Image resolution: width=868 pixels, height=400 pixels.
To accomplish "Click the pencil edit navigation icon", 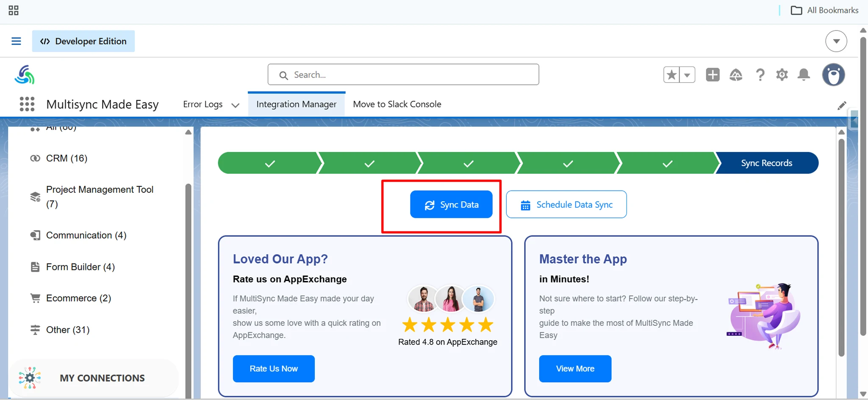I will pos(841,106).
